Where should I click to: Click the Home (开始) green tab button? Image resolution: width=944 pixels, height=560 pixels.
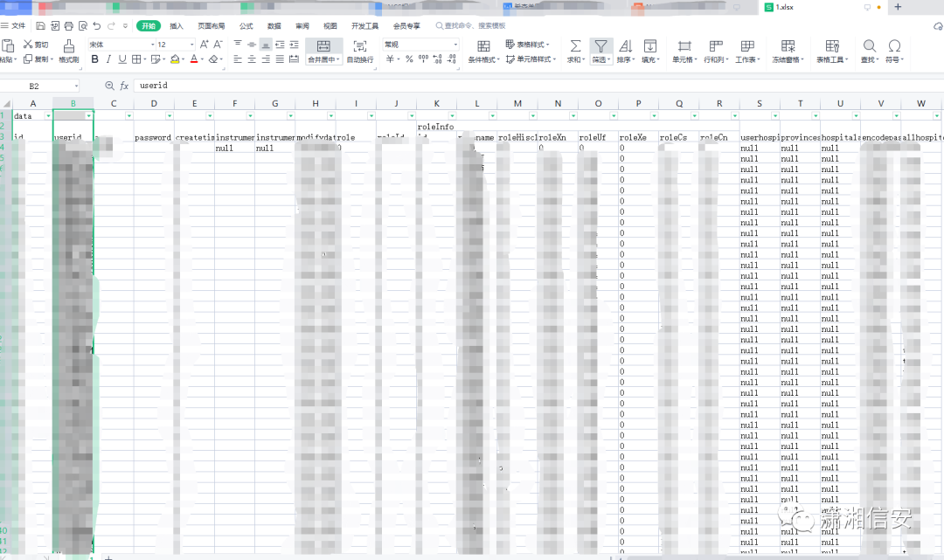[148, 26]
